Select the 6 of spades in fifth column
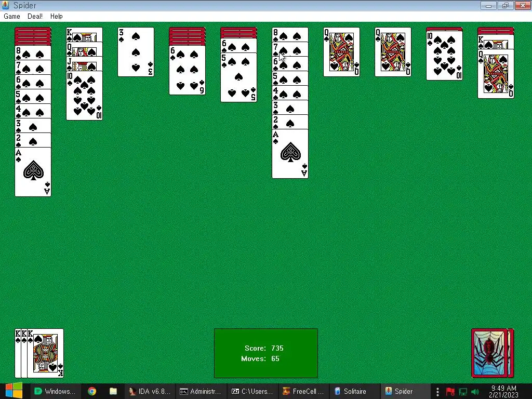The image size is (532, 399). pyautogui.click(x=238, y=46)
